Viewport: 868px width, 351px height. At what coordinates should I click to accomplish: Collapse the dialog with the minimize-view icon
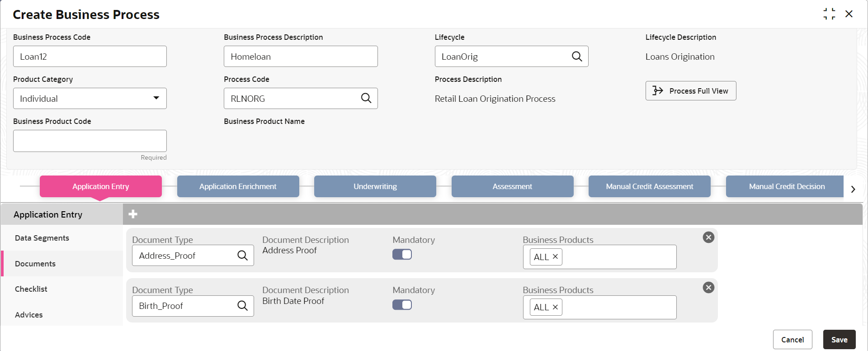[x=829, y=14]
